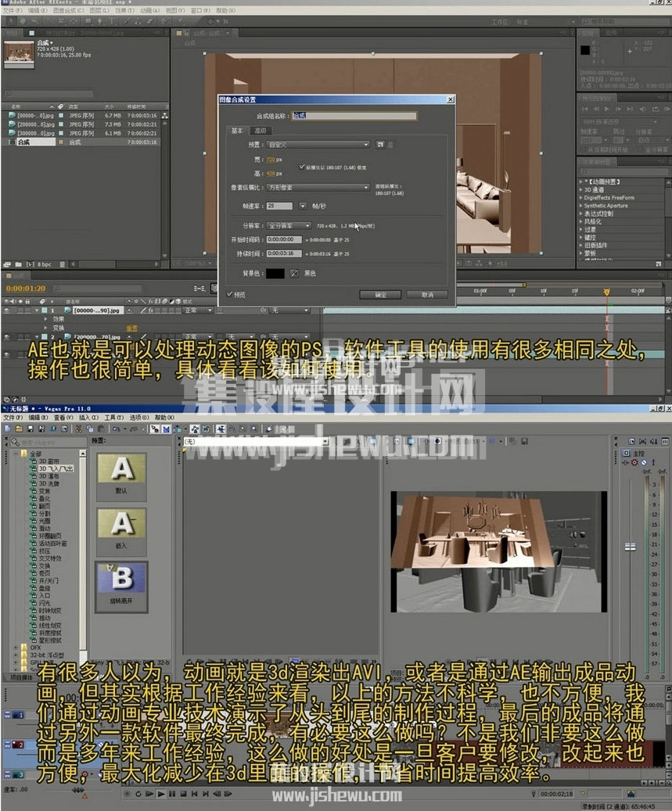
Task: Click zoom magnifier icon in Vegas toolbar
Action: (x=254, y=429)
